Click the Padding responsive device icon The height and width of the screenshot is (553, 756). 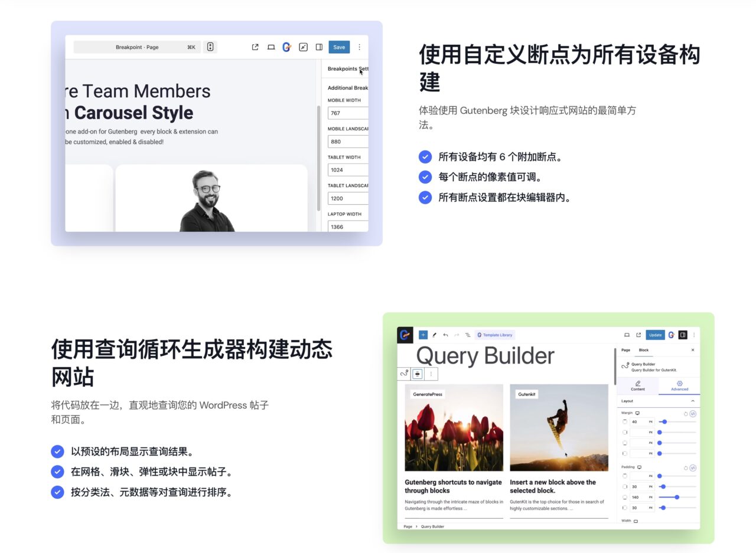(x=639, y=467)
